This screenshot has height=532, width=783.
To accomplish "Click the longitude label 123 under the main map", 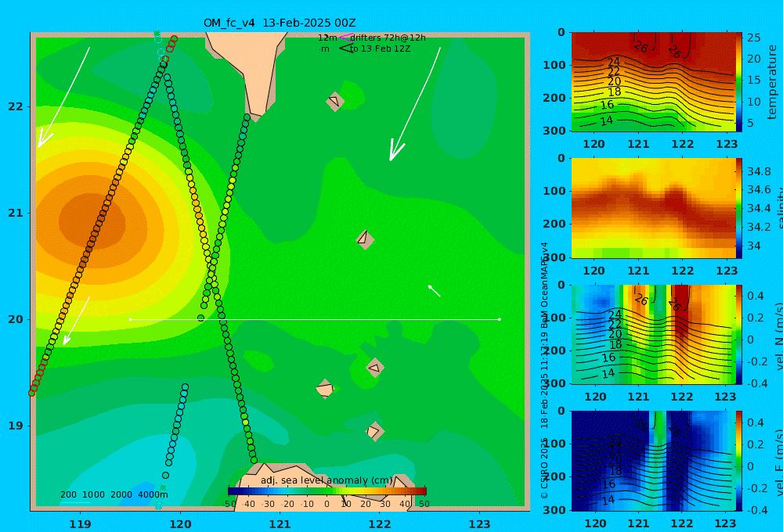I will [x=480, y=524].
